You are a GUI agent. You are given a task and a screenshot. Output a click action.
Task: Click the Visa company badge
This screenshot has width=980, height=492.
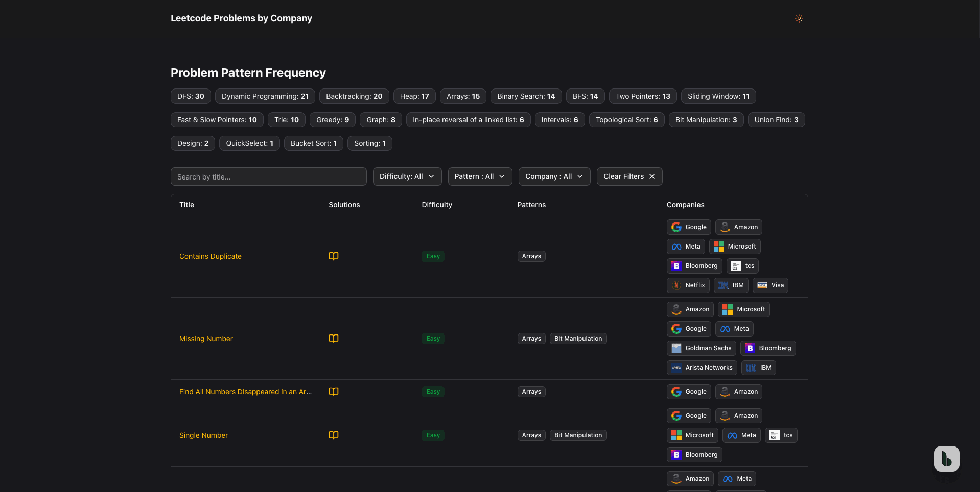[x=770, y=285]
